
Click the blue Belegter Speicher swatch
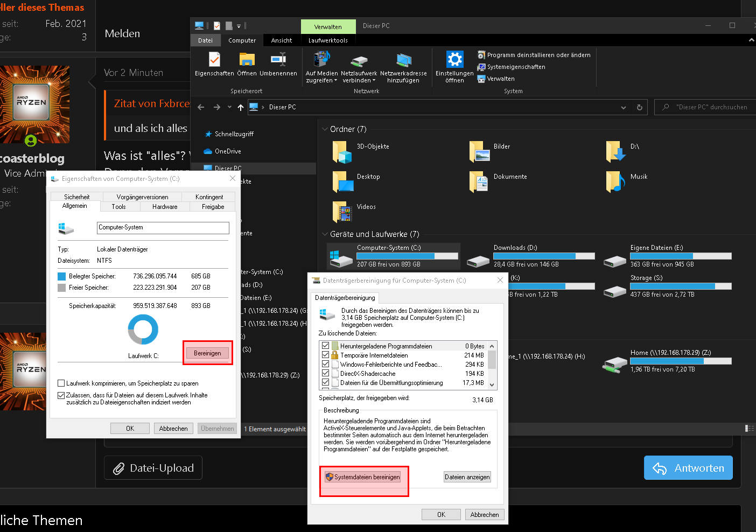tap(61, 276)
